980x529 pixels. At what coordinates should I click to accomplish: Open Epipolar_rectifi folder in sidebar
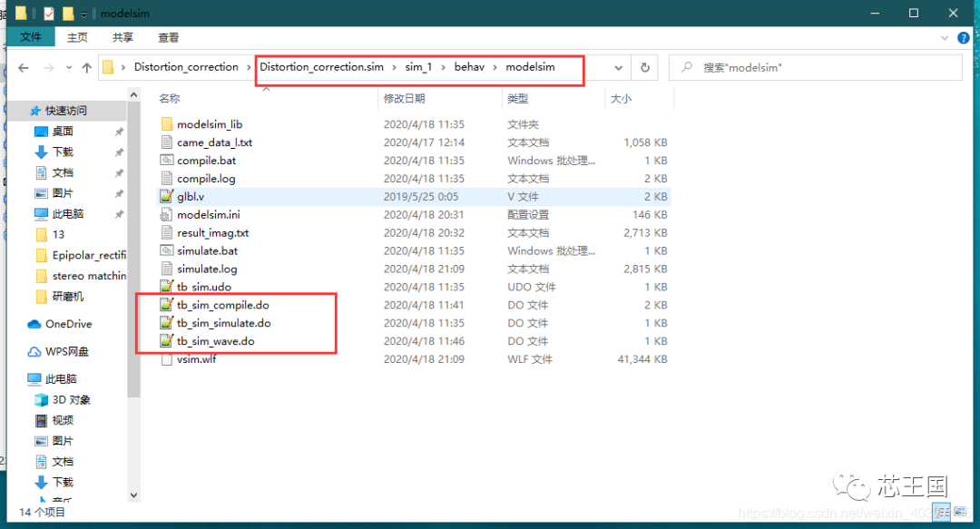click(x=82, y=255)
